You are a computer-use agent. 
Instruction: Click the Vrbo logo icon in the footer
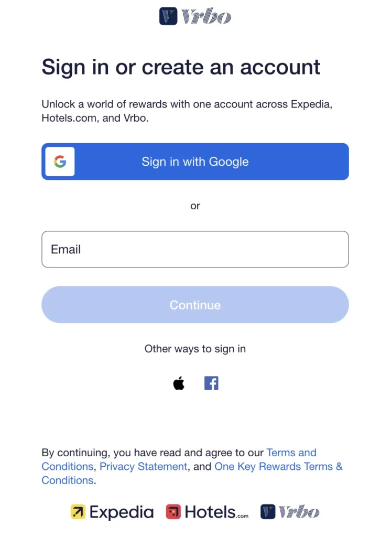click(268, 512)
